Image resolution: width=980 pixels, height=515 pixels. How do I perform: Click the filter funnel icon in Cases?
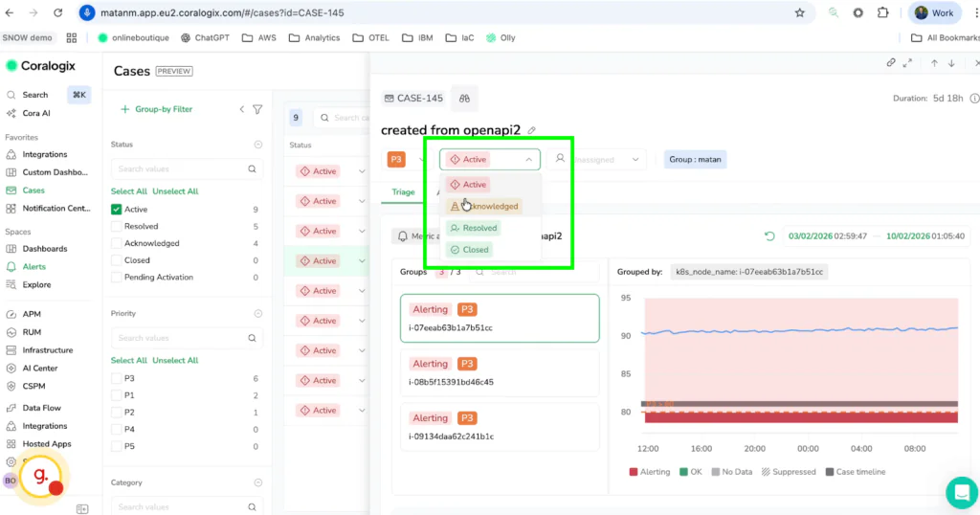[x=257, y=109]
